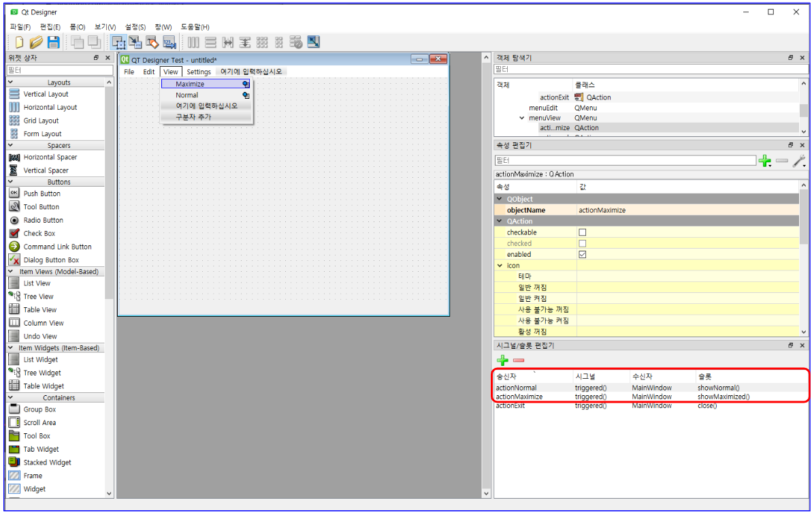Click the Break Layout toolbar icon
Viewport: 812px width, 513px height.
(295, 42)
